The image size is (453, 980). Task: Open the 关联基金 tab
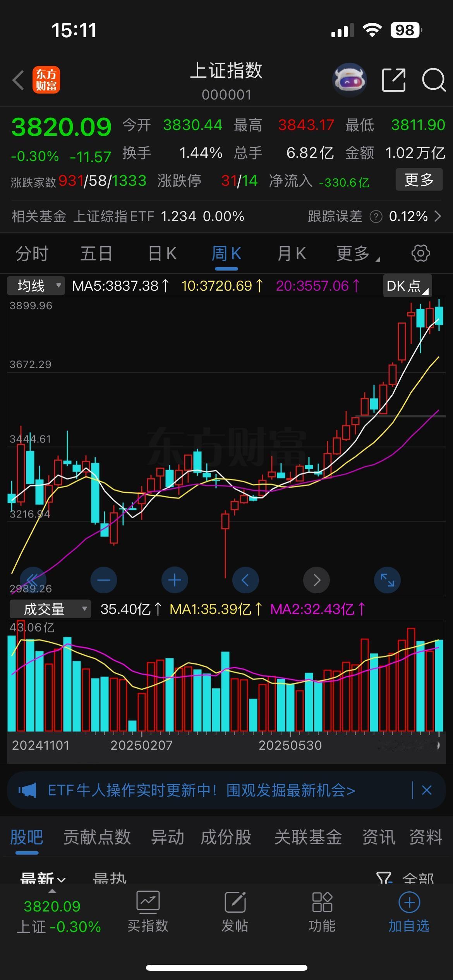point(308,837)
